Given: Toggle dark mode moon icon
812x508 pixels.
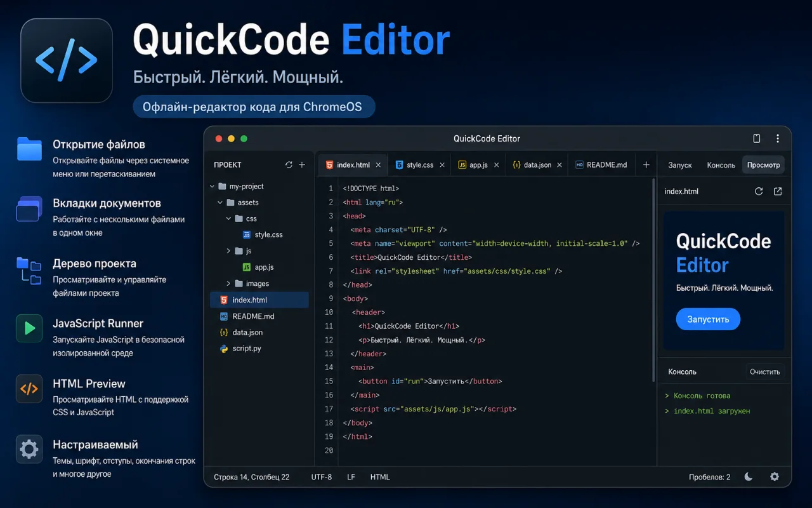Looking at the screenshot, I should coord(749,477).
